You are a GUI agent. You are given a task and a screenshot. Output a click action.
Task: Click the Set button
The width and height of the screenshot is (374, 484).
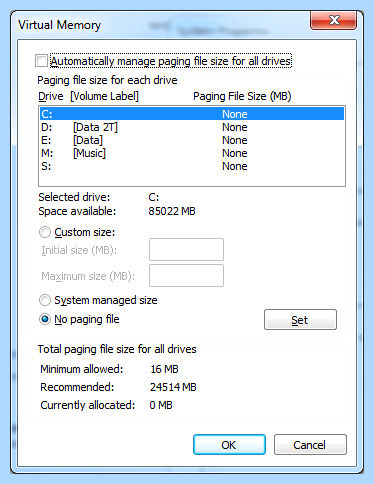pos(300,320)
